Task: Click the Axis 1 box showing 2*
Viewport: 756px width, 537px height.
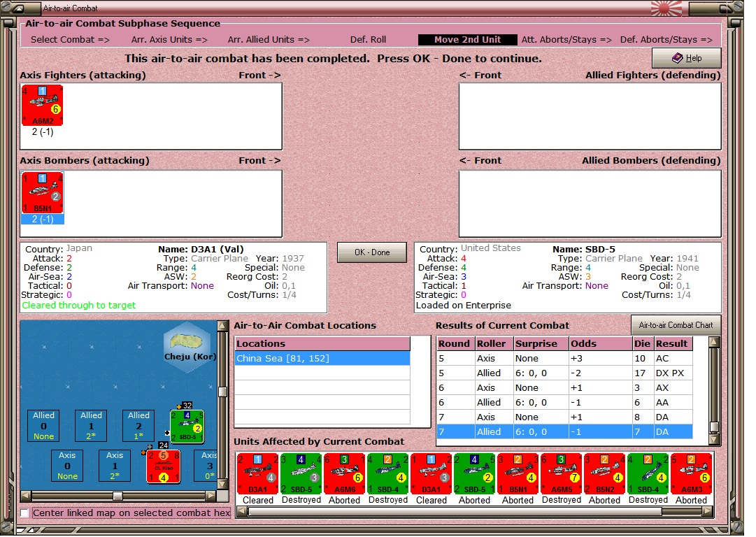Action: (x=115, y=466)
